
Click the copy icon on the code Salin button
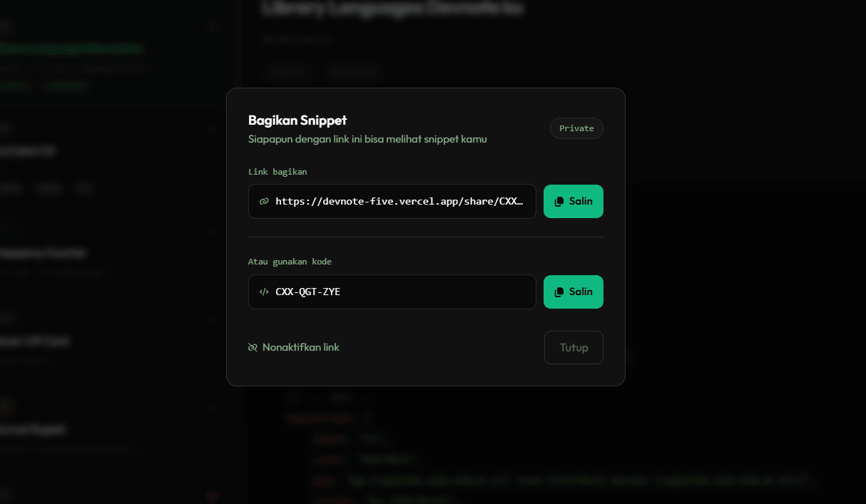[559, 292]
